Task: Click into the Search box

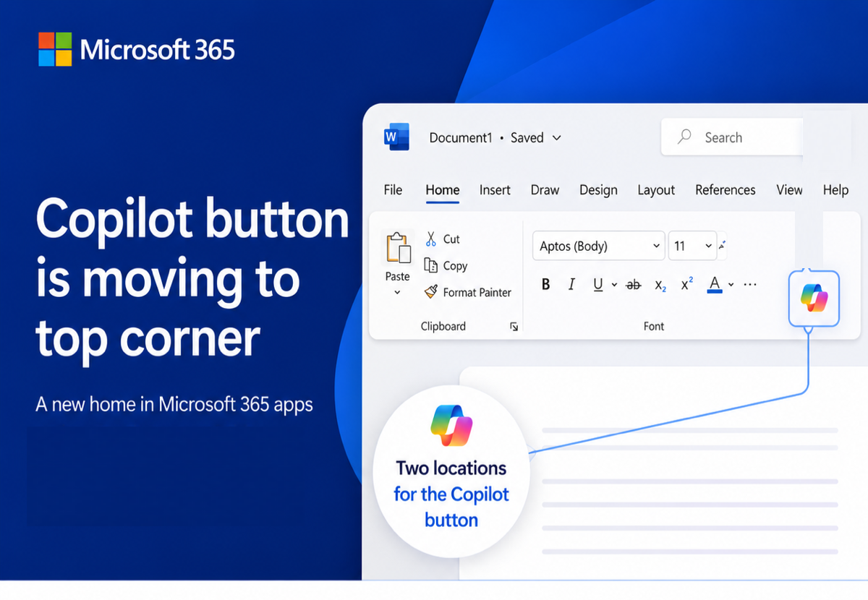Action: [x=732, y=137]
